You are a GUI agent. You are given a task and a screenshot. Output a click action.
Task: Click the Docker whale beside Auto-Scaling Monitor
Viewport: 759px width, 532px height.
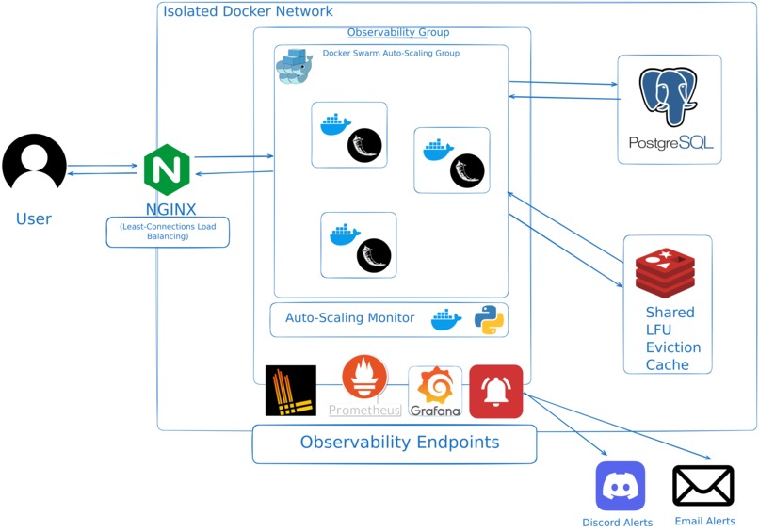coord(446,319)
